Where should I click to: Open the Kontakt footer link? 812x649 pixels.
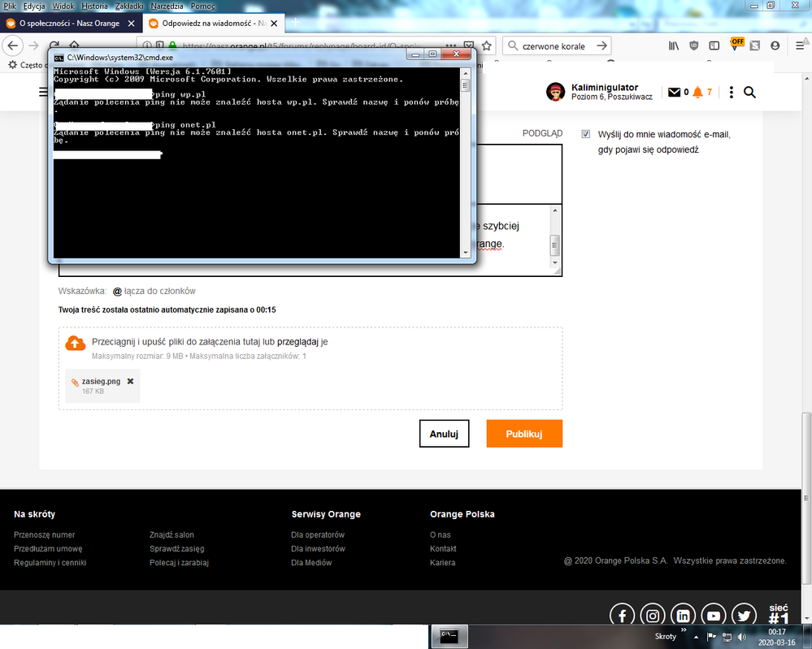point(443,548)
